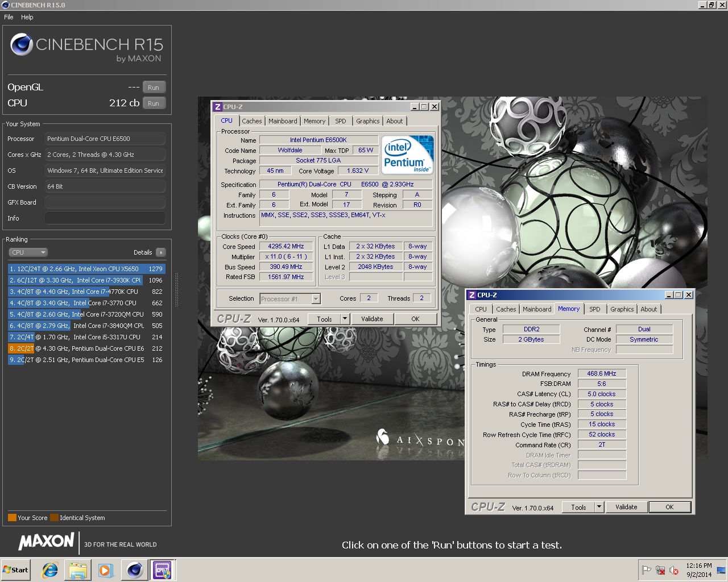Open the Start menu
This screenshot has width=728, height=582.
click(15, 569)
